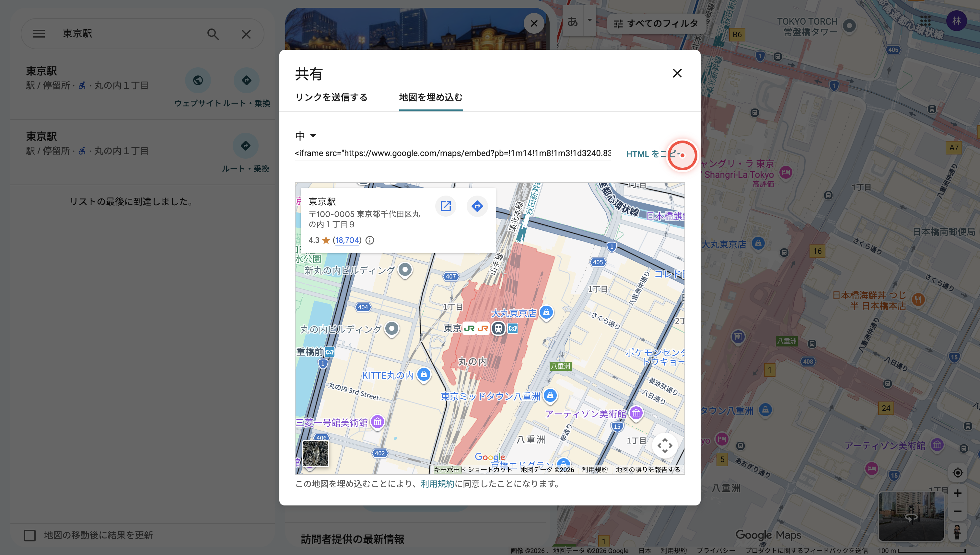Clear the 東京駅 search box
Image resolution: width=980 pixels, height=555 pixels.
tap(246, 34)
